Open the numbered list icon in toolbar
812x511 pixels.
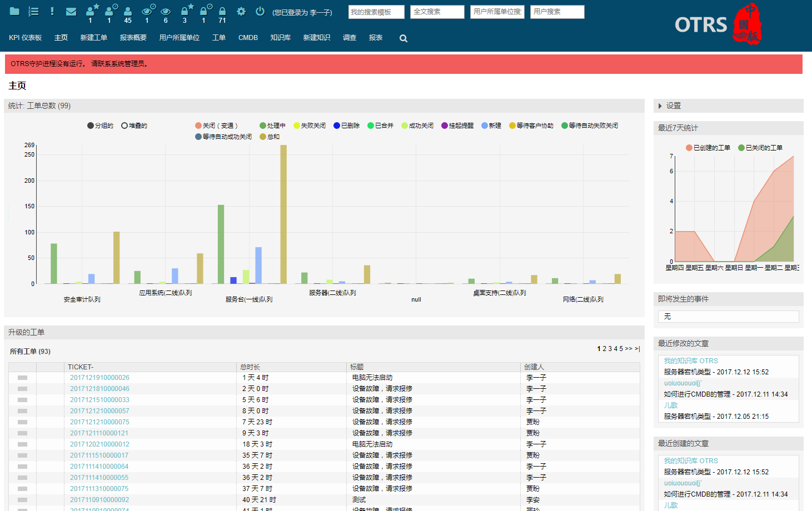coord(33,11)
